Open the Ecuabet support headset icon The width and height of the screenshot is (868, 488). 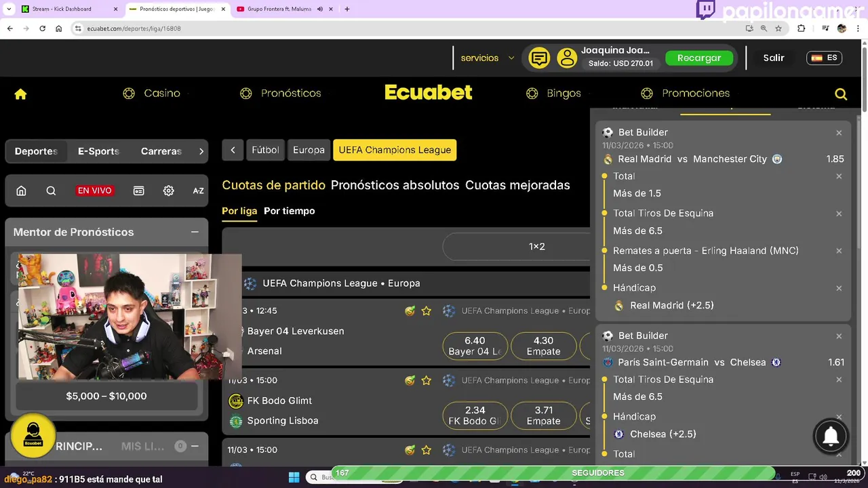pos(33,435)
